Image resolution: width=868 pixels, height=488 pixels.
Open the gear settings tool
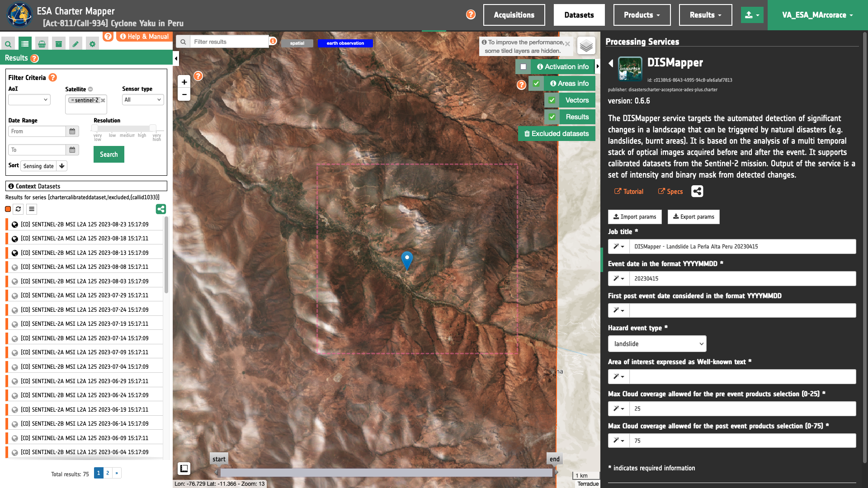(x=92, y=44)
